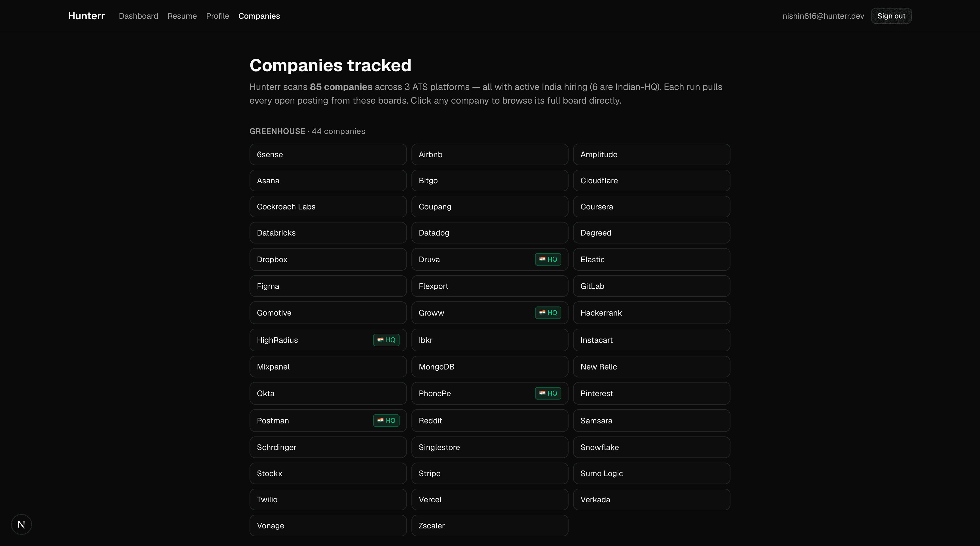The width and height of the screenshot is (980, 546).
Task: Click the Companies tracked page title
Action: click(330, 65)
